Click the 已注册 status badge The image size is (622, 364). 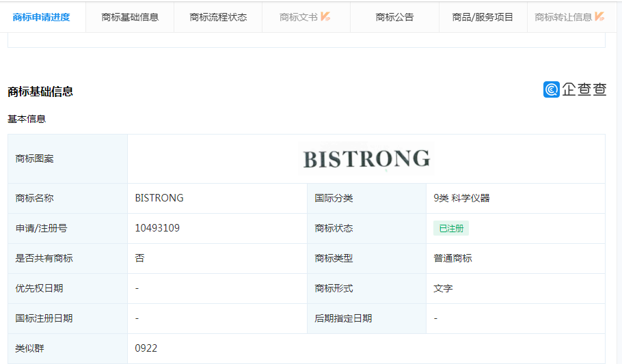[451, 228]
